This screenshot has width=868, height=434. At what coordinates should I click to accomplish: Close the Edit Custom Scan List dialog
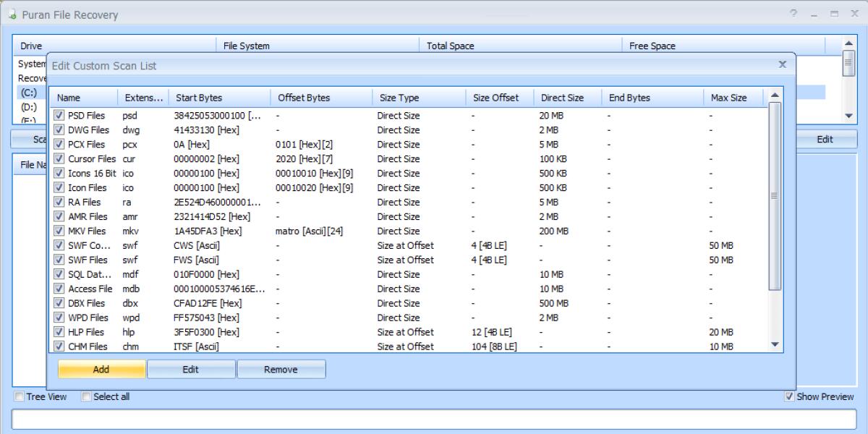pos(782,64)
